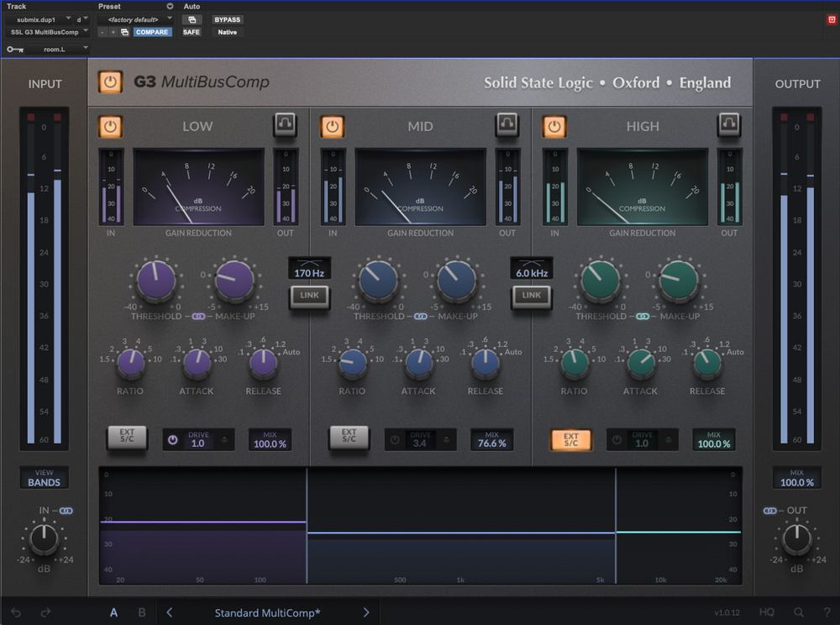Power off the LOW band compressor
This screenshot has width=840, height=625.
coord(110,126)
